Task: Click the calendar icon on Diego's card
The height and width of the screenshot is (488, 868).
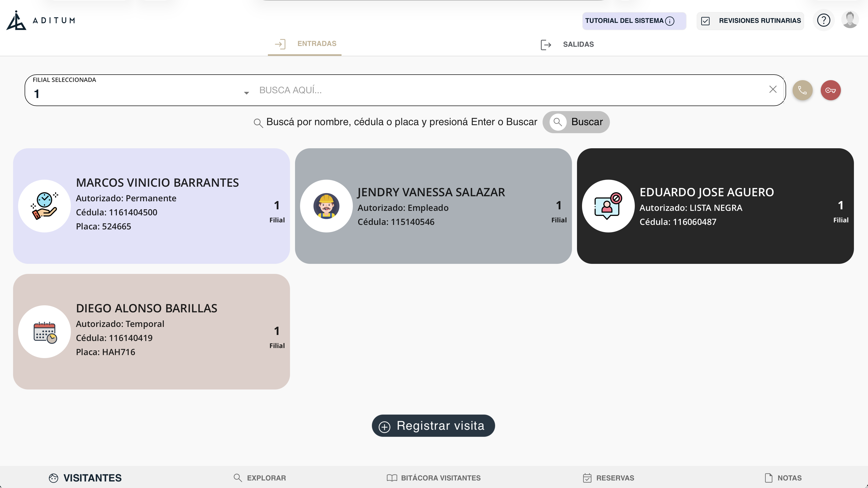Action: pos(44,332)
